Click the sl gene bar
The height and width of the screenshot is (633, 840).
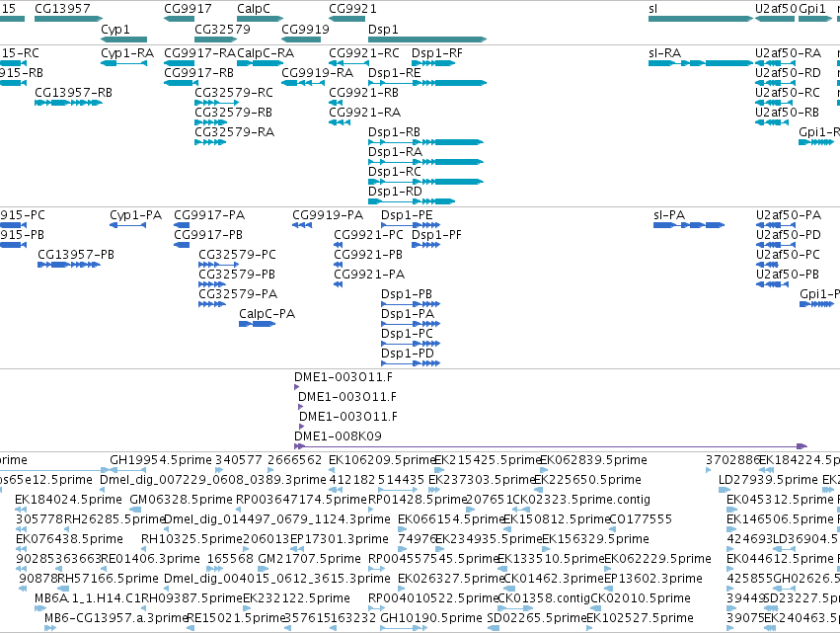pyautogui.click(x=701, y=19)
